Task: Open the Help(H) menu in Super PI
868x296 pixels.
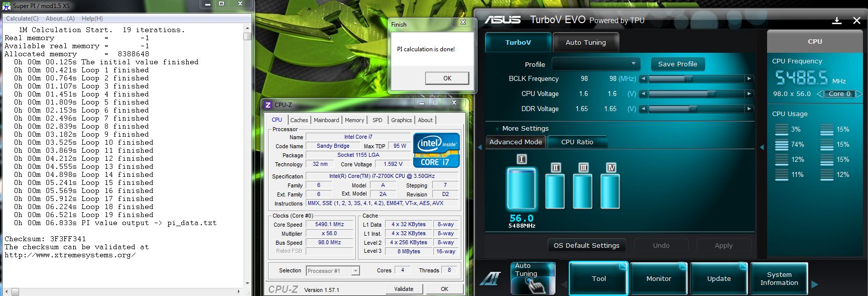Action: pos(92,19)
